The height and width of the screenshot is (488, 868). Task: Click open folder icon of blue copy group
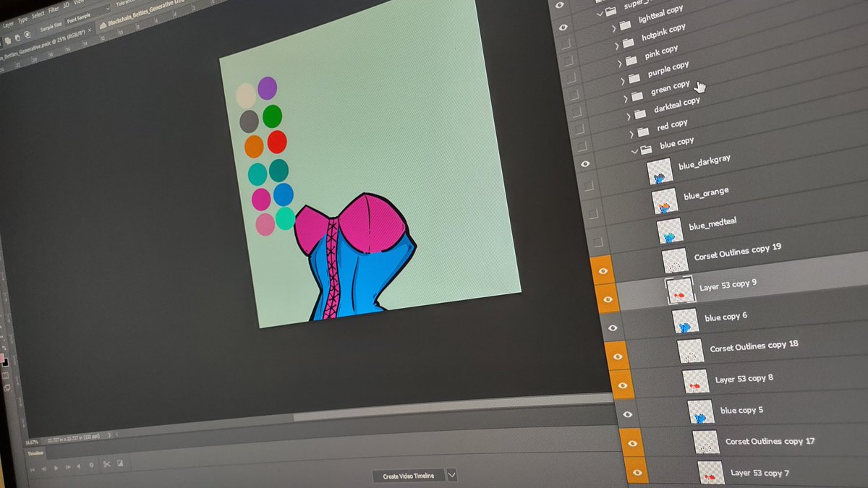(646, 150)
